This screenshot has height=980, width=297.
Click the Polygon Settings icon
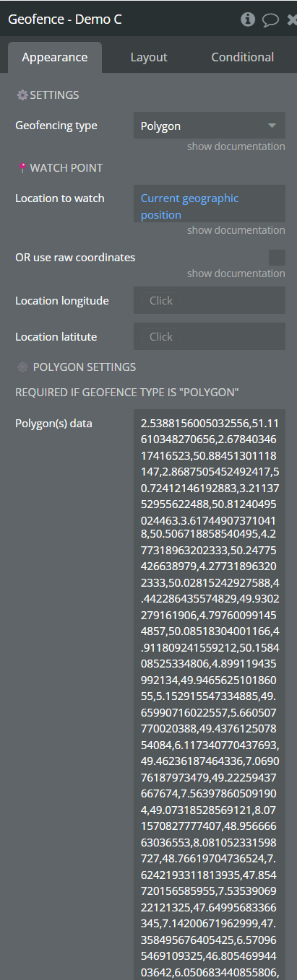22,367
